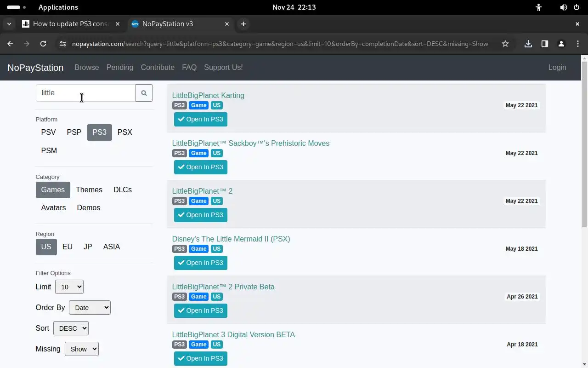Bookmark this page with the star icon

coord(505,44)
